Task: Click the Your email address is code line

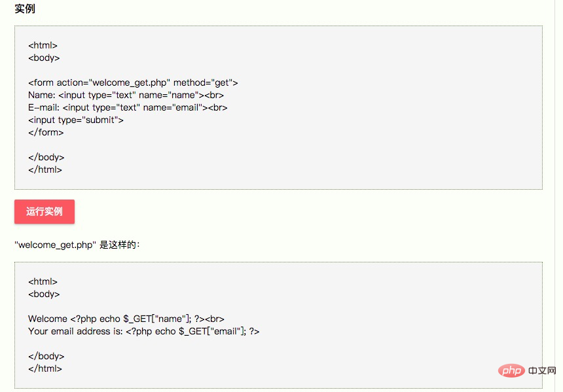Action: [143, 331]
